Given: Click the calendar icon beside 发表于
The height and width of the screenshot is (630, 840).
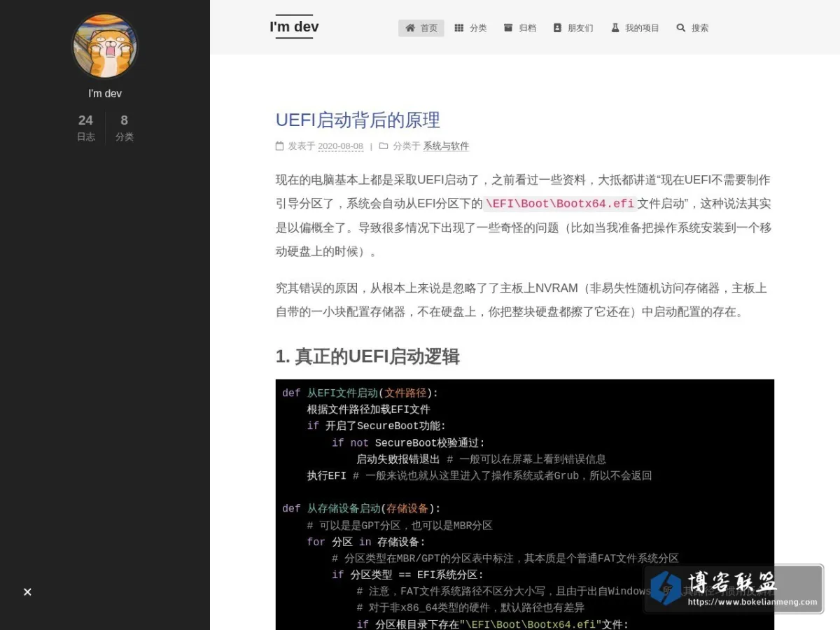Looking at the screenshot, I should 280,146.
